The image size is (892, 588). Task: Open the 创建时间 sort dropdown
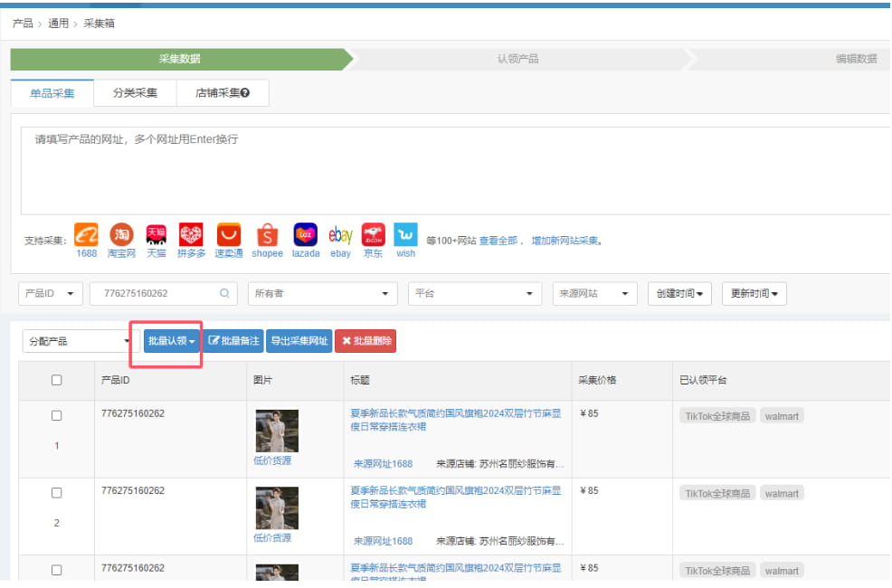coord(680,294)
